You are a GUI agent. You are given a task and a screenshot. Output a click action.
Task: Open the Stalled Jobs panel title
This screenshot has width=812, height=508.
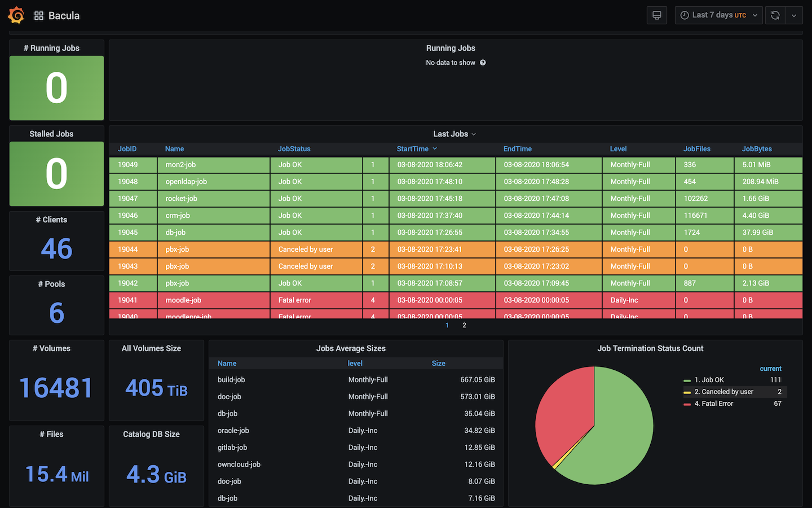(x=51, y=134)
